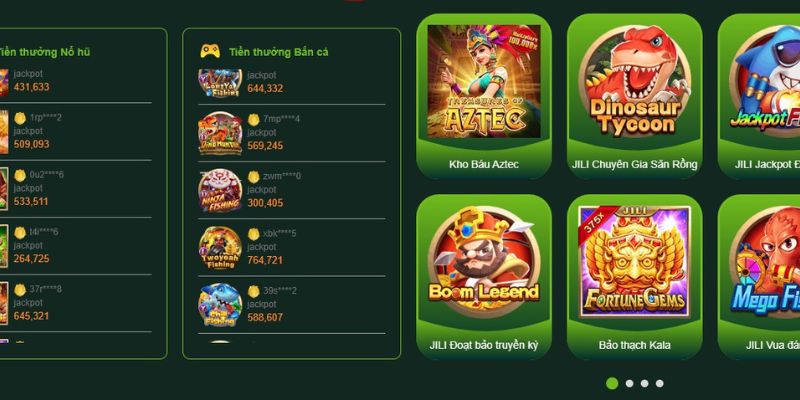
Task: Launch the Mega Fishing octopus icon
Action: coord(765,262)
